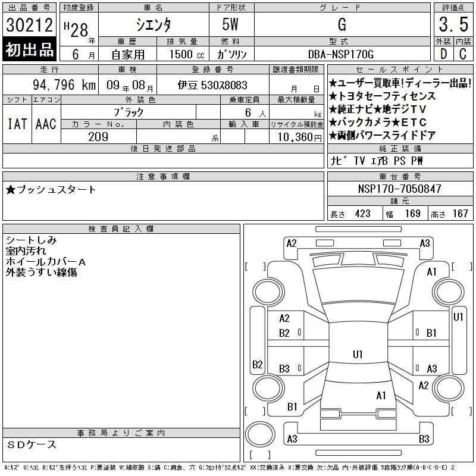Click the U1 right side sill mark
Screen dimensions: 476x476
[458, 317]
